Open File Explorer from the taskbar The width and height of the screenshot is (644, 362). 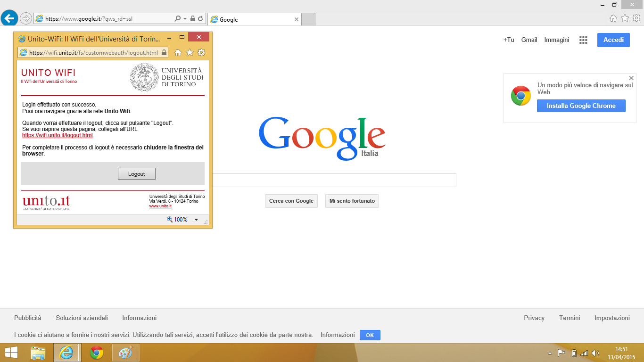(x=38, y=353)
